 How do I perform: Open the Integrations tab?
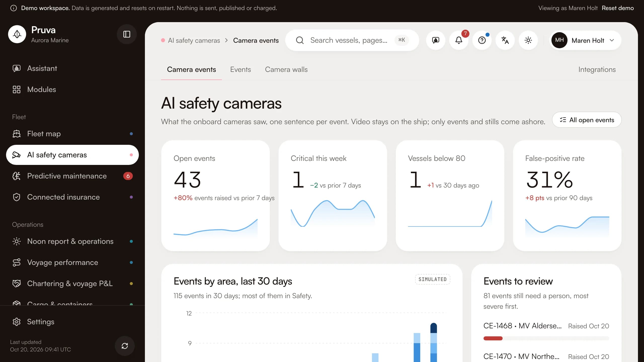[597, 69]
